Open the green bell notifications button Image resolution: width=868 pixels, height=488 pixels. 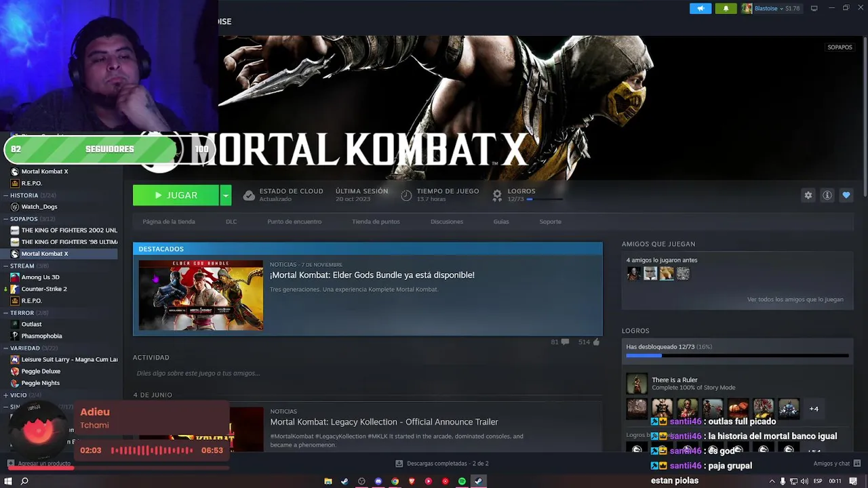(x=726, y=8)
